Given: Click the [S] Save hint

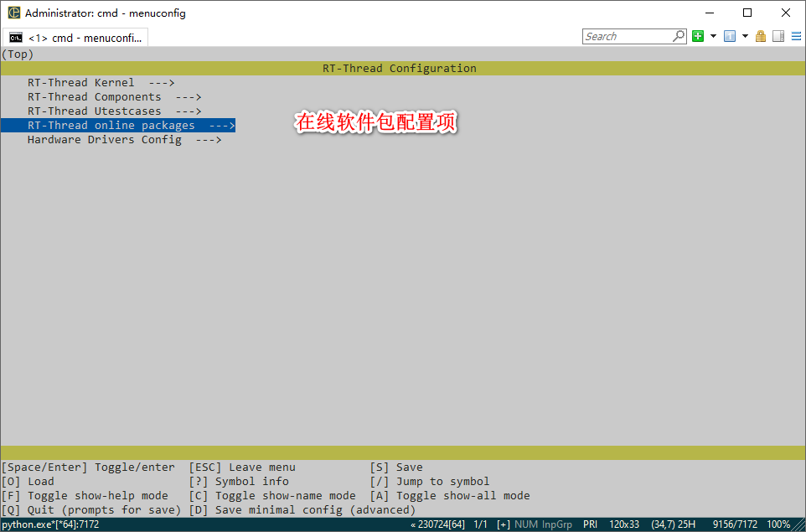Looking at the screenshot, I should (x=396, y=467).
